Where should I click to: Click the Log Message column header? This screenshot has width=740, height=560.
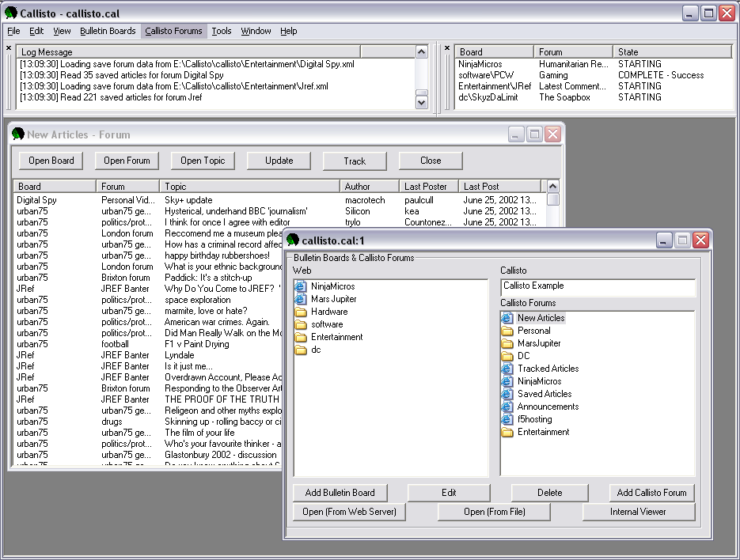pos(188,52)
